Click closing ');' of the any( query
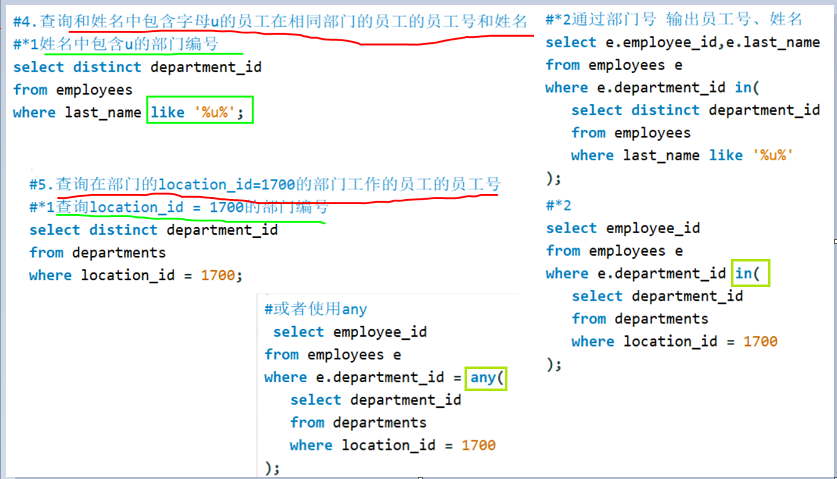 pos(272,468)
